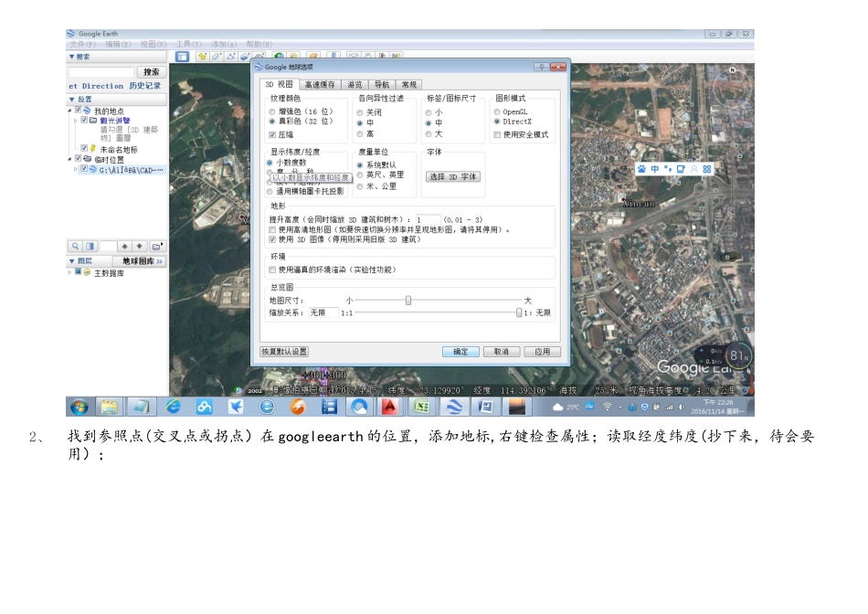Viewport: 868px width, 614px height.
Task: Click 应用 button in options dialog
Action: click(x=543, y=352)
